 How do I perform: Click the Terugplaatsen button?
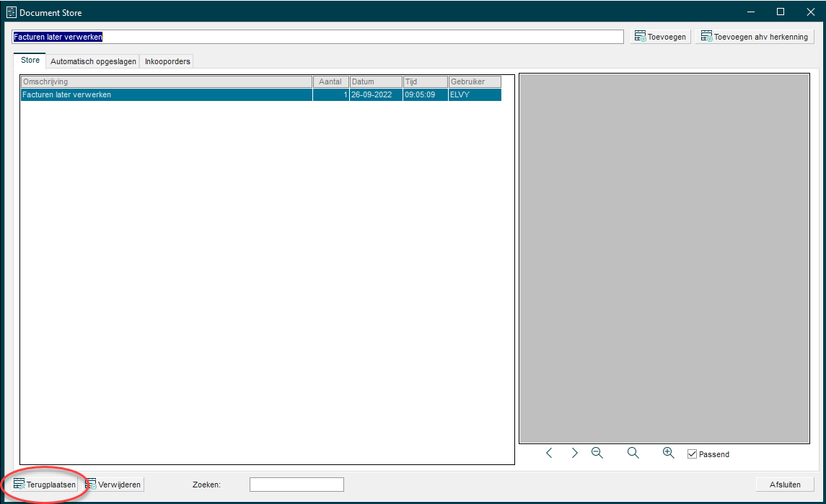tap(45, 485)
